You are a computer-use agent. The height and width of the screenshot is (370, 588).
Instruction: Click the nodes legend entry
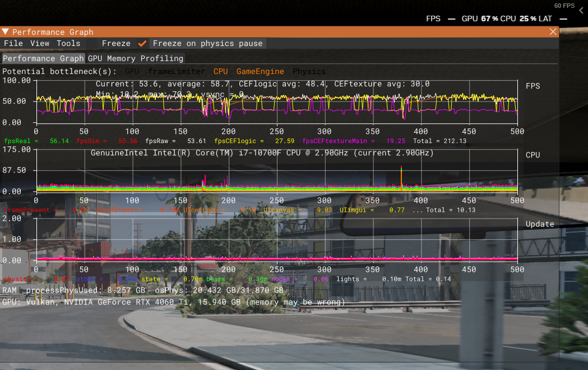pos(300,279)
